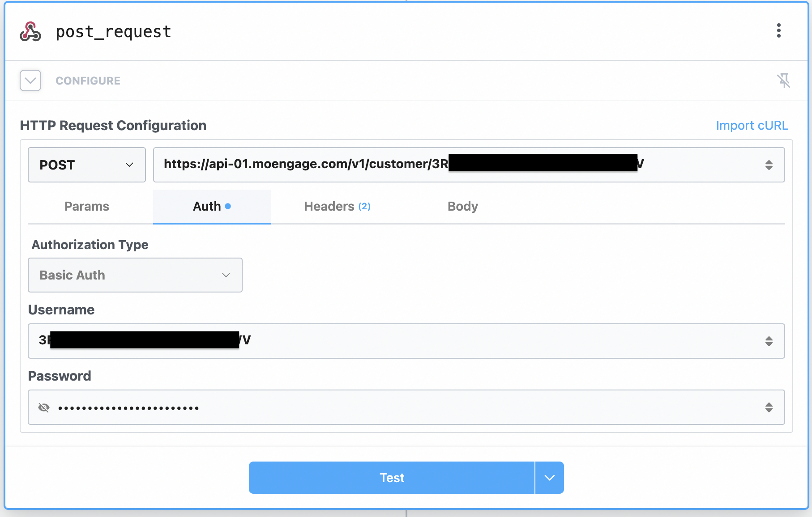Click the Password field up-down arrows
Viewport: 812px width, 517px height.
click(x=769, y=407)
